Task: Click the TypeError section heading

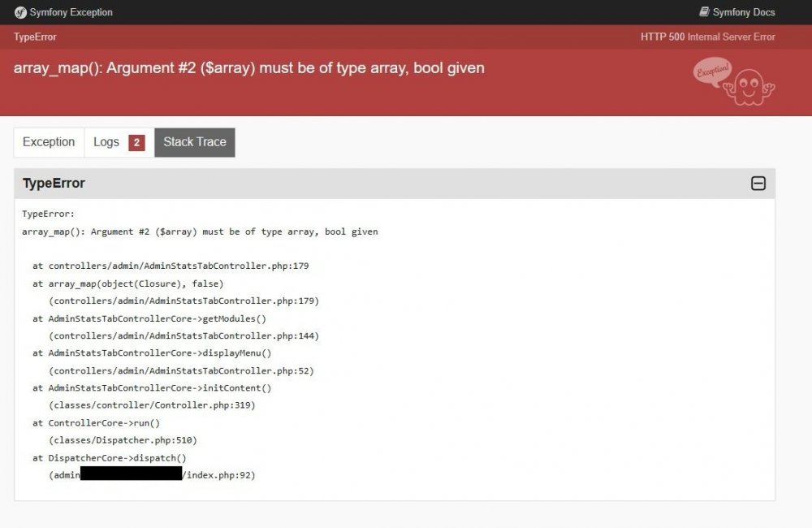Action: click(x=54, y=183)
